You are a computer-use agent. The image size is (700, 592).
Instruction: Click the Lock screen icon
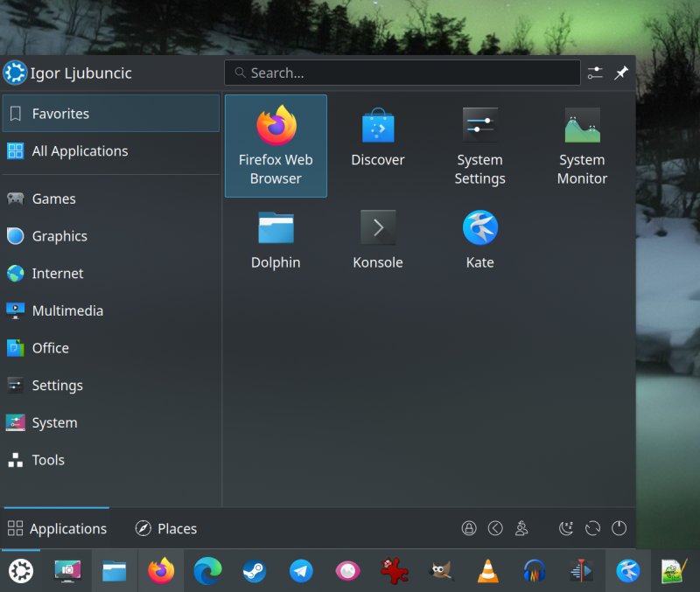[x=470, y=528]
